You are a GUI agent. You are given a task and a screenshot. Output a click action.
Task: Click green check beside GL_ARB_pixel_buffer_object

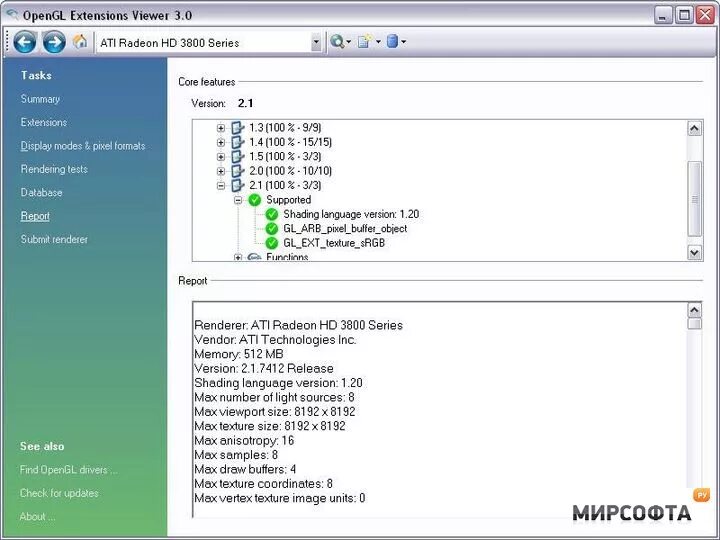272,229
